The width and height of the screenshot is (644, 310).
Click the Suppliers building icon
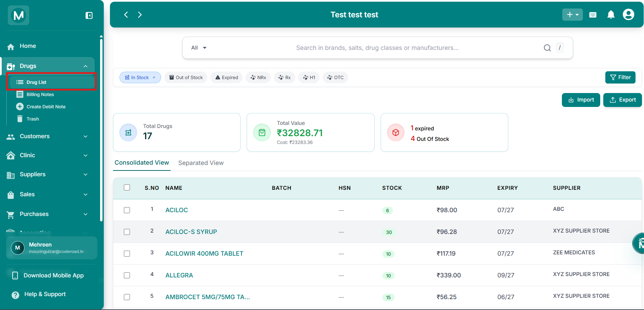pos(11,175)
